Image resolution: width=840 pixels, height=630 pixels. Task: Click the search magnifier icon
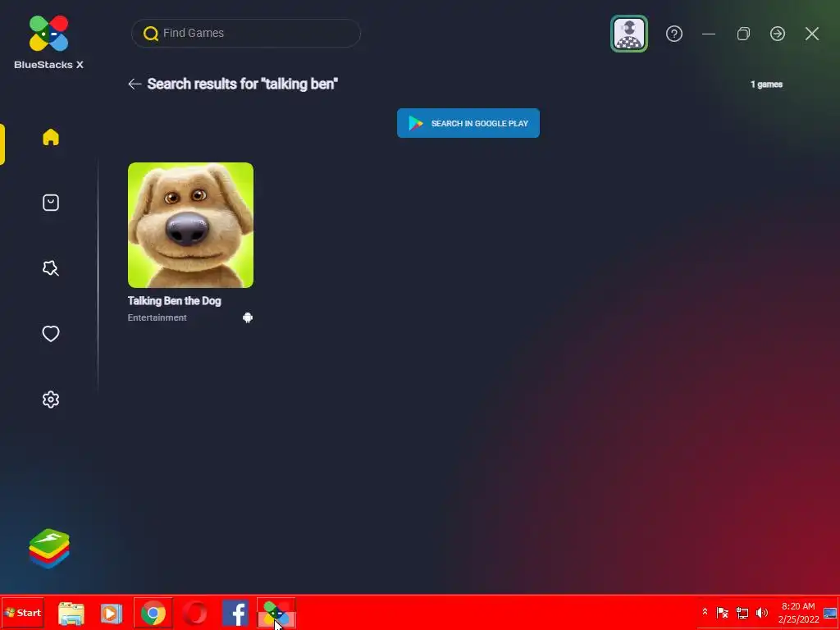[151, 33]
